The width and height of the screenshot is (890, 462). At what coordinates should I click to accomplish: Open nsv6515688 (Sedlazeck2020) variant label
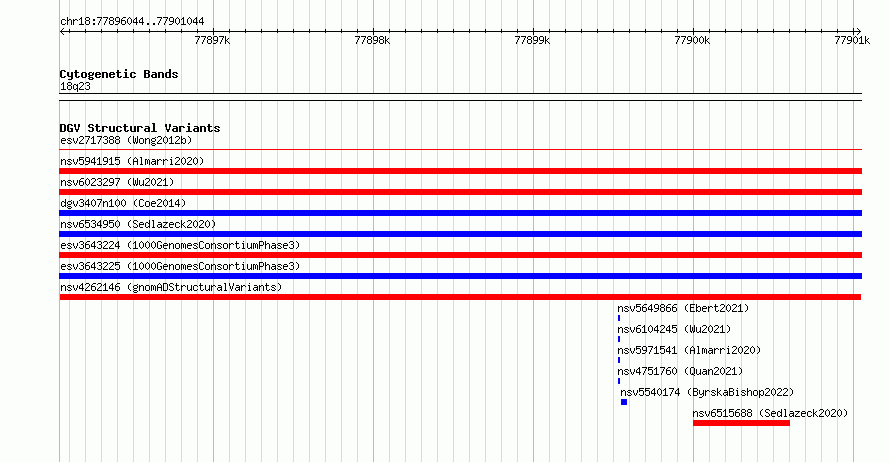pos(770,413)
